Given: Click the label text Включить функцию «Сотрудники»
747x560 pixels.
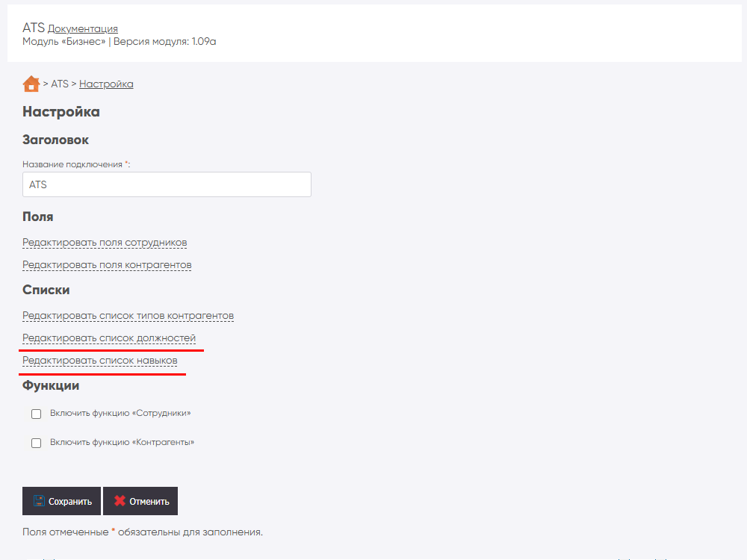Looking at the screenshot, I should 125,413.
